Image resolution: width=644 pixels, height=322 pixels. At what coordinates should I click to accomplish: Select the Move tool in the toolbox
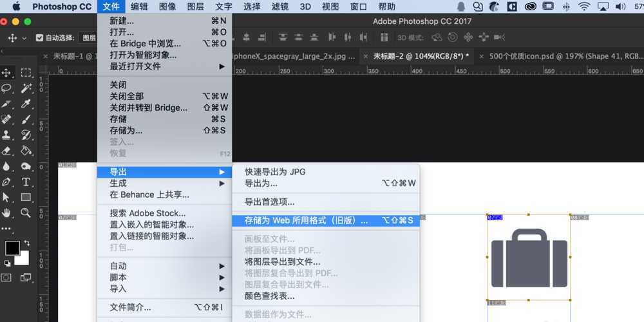pyautogui.click(x=8, y=73)
